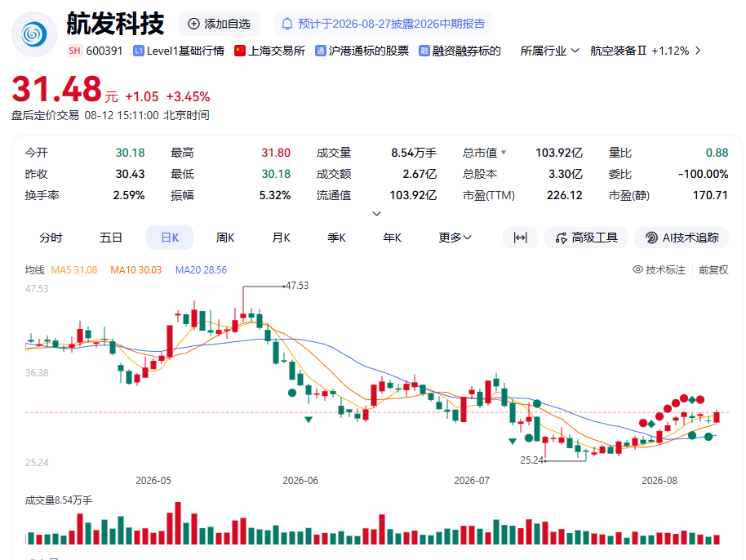Click the 量比 0.88 value

(717, 153)
